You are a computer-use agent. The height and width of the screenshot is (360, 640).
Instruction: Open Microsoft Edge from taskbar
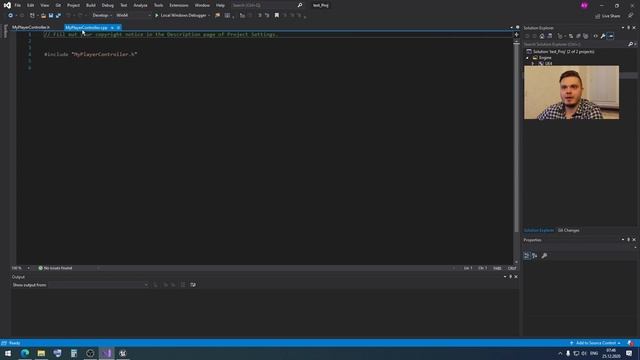tap(25, 353)
